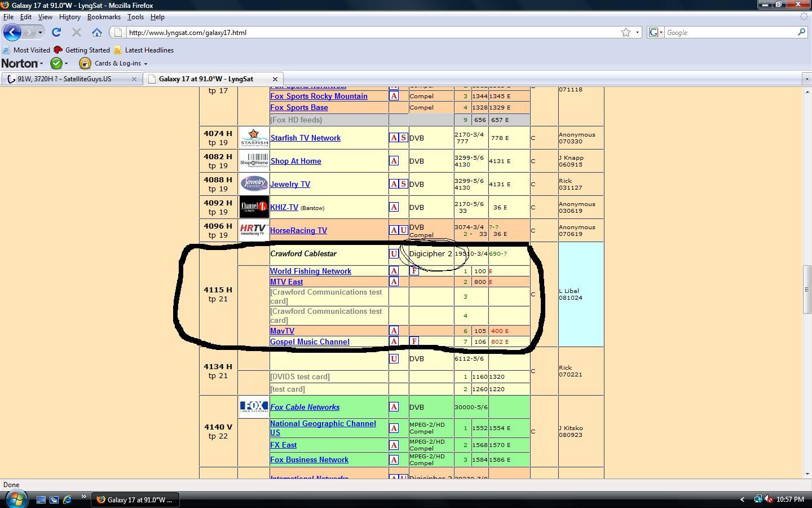Screen dimensions: 812x508
Task: Click in the URL address field
Action: (372, 32)
